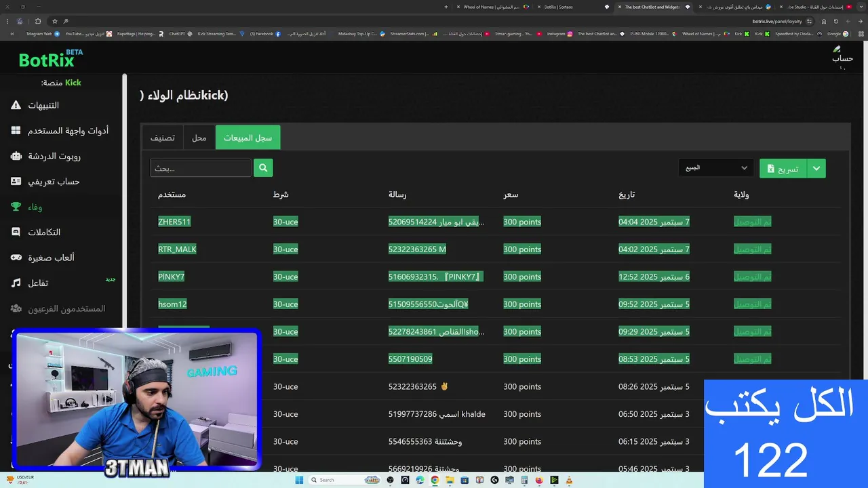This screenshot has width=868, height=488.
Task: Click the column header شرط
Action: point(281,195)
